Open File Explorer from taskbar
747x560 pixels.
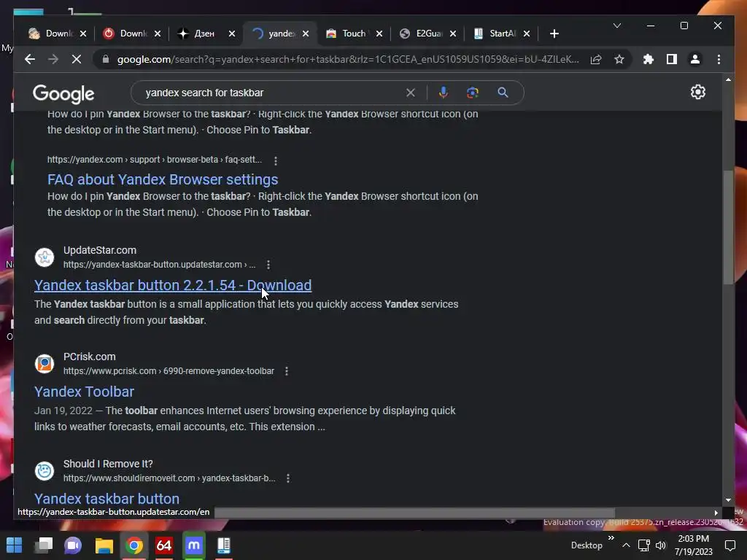point(104,545)
